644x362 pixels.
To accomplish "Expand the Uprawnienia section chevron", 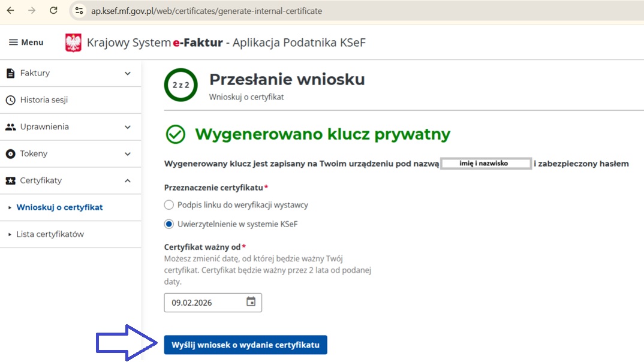I will 127,127.
